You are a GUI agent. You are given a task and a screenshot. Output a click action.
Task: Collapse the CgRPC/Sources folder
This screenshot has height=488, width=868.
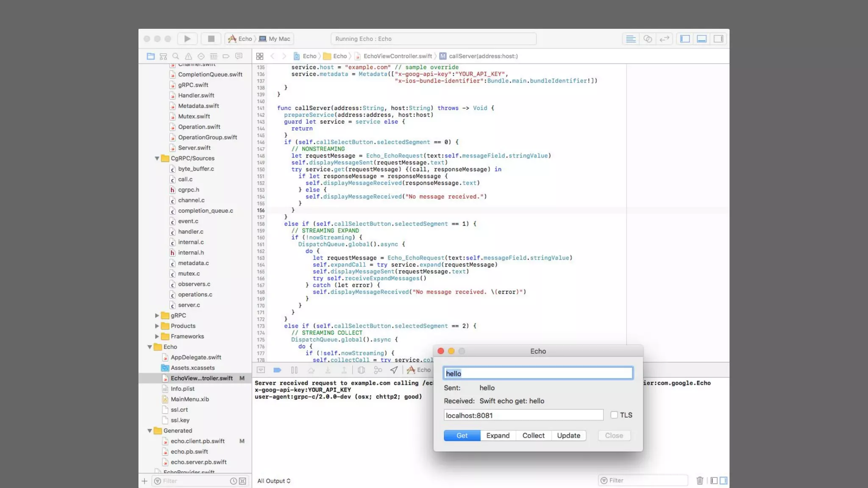(157, 158)
